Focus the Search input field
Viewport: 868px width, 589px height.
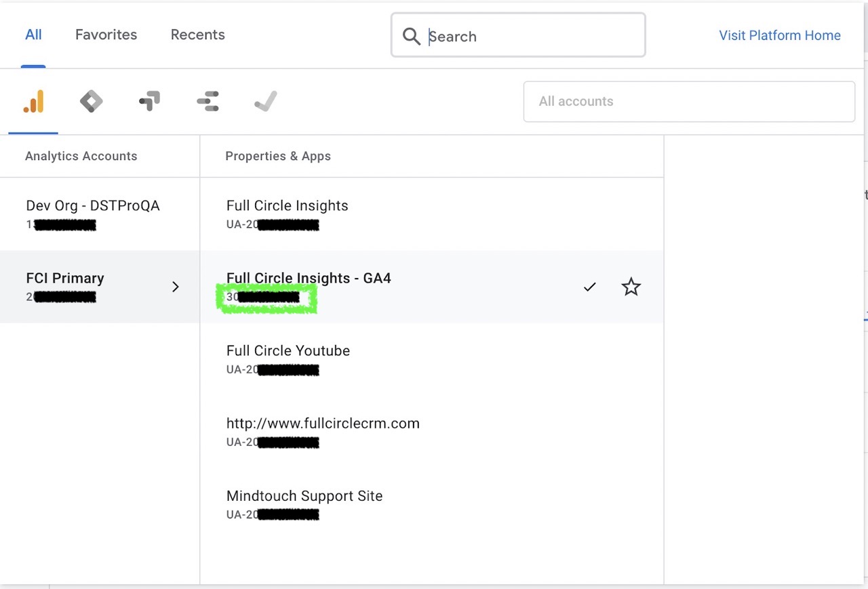click(x=518, y=35)
